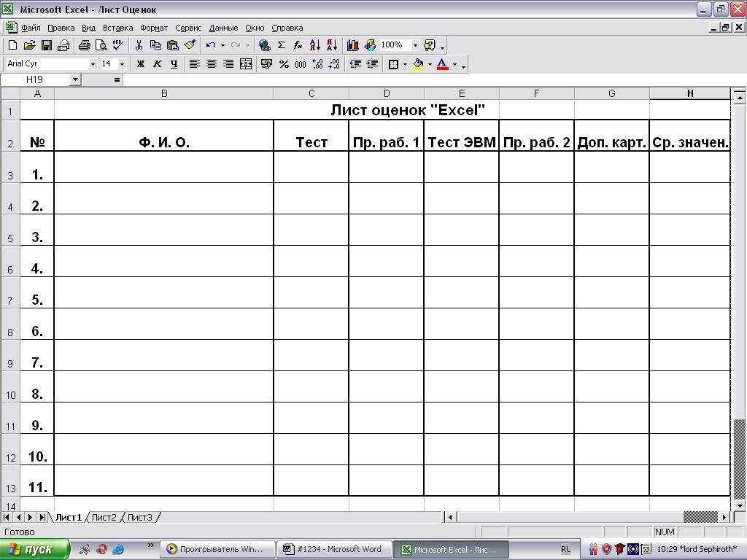This screenshot has height=560, width=747.
Task: Open the Файл menu
Action: [31, 28]
